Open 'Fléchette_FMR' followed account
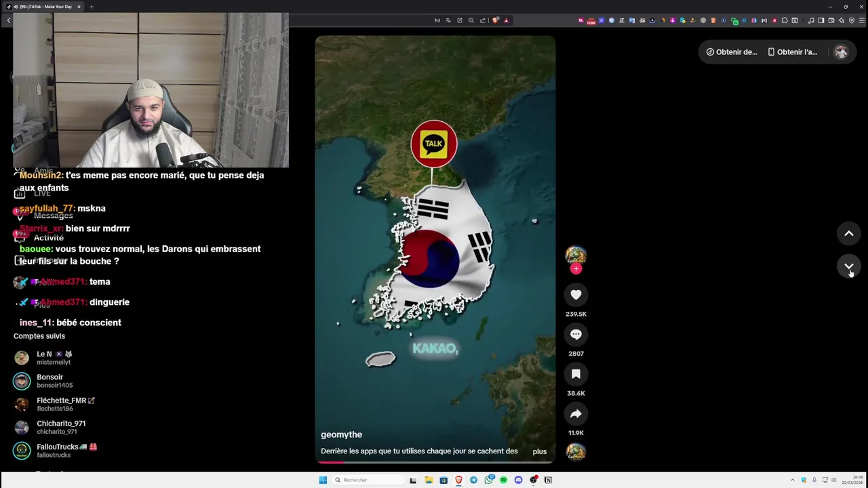Screen dimensions: 868x488 (54, 405)
